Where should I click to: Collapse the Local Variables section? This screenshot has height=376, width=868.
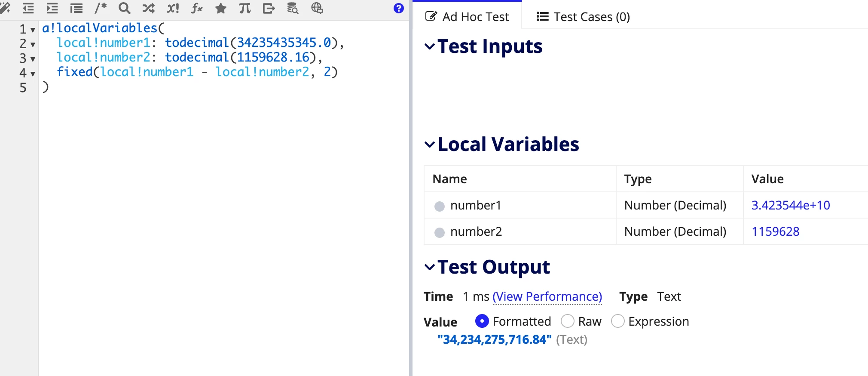coord(430,145)
